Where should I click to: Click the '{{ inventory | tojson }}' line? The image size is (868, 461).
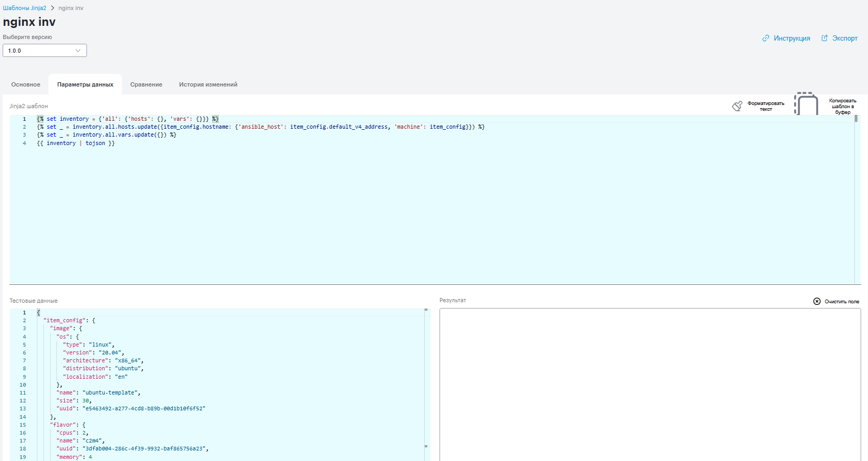tap(76, 143)
